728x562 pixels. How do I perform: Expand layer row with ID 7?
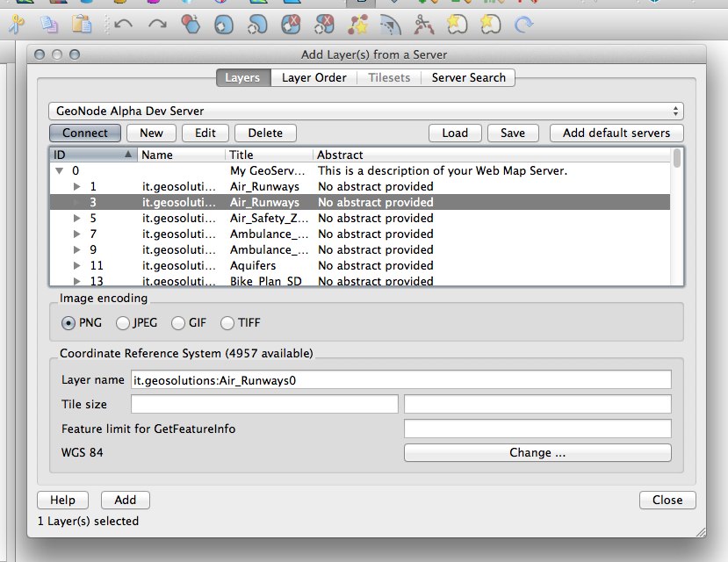point(77,234)
